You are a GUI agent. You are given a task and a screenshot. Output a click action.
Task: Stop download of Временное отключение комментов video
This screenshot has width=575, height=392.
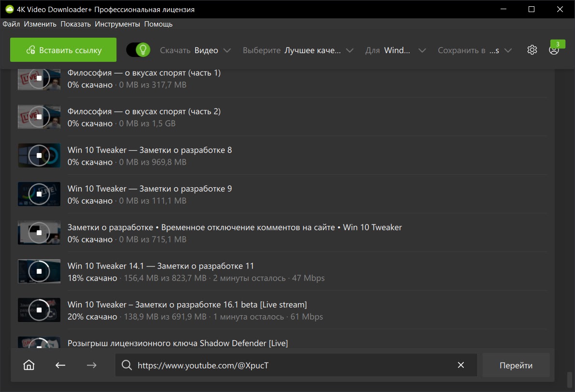point(39,233)
